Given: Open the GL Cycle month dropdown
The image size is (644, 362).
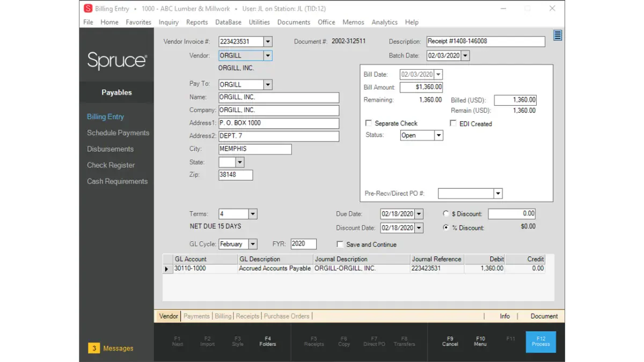Looking at the screenshot, I should click(x=253, y=244).
